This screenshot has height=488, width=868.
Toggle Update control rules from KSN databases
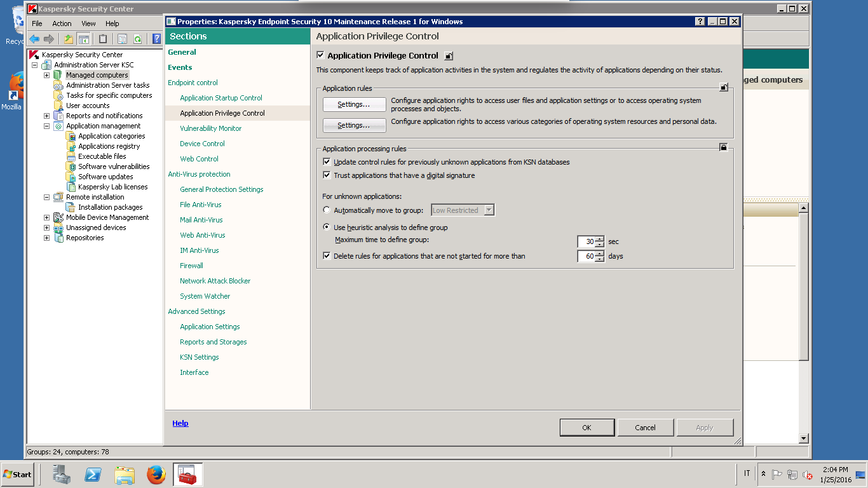pyautogui.click(x=327, y=162)
